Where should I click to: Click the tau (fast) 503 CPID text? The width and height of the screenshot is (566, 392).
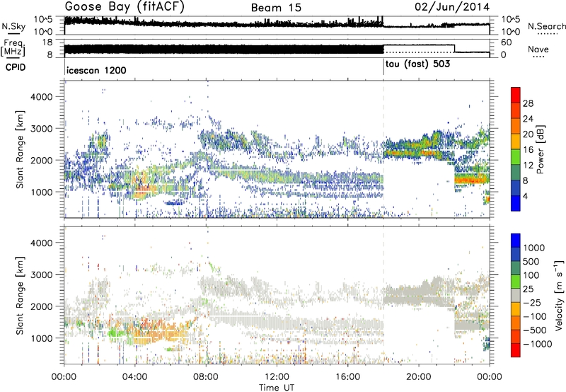click(417, 64)
